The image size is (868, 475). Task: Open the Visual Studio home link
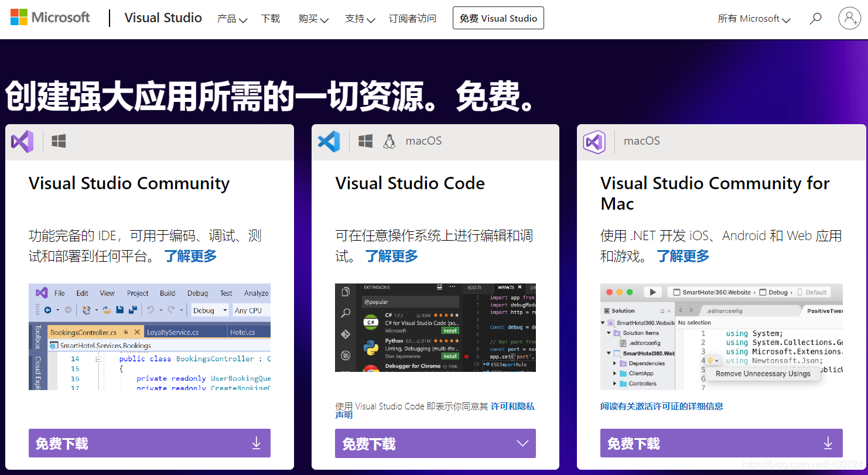point(163,18)
